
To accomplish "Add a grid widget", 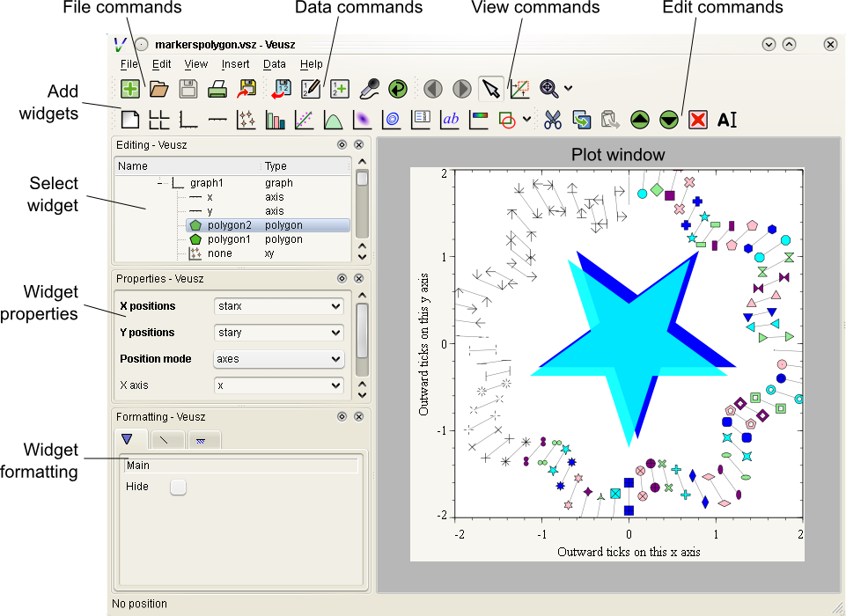I will [158, 120].
